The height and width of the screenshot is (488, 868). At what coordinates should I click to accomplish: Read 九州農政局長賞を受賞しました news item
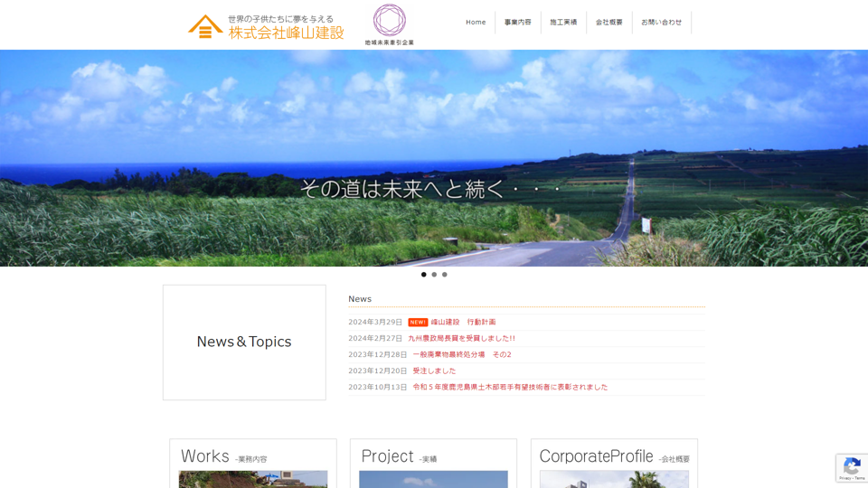pos(461,339)
